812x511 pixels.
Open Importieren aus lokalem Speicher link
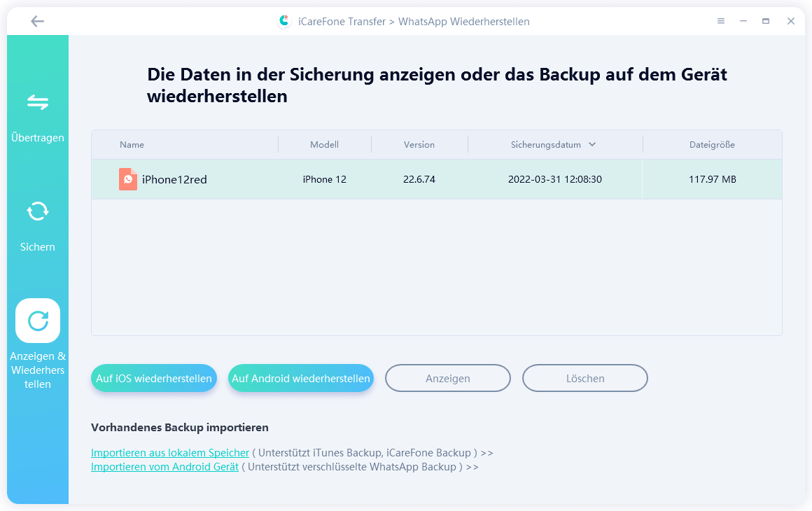point(170,453)
